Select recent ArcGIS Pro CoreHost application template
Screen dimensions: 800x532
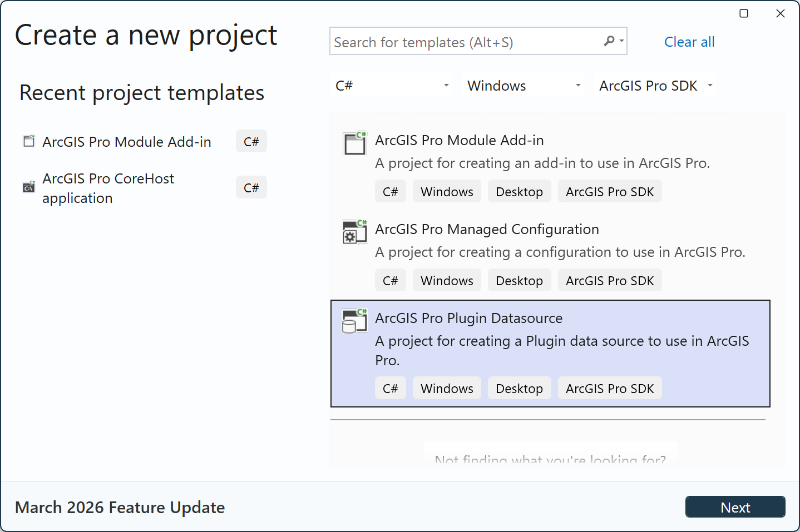144,188
